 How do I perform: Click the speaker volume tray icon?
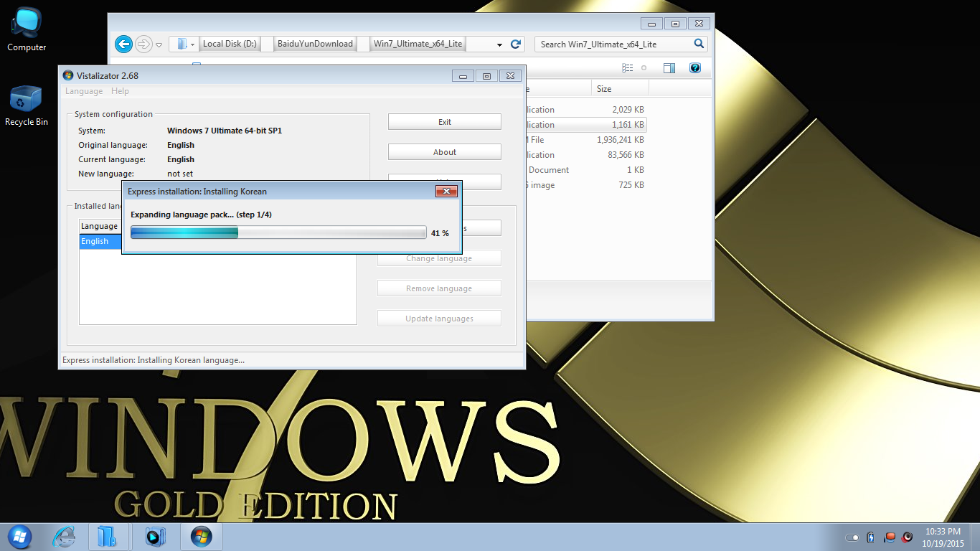point(908,537)
